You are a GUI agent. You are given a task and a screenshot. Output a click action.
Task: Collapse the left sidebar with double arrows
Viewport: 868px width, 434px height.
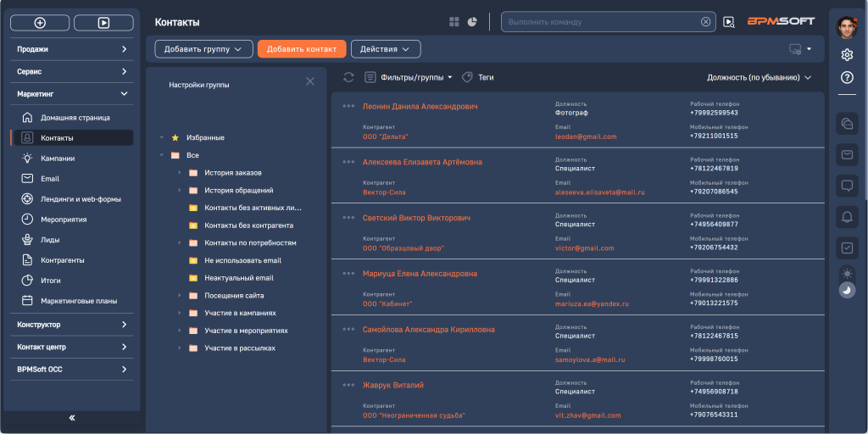pyautogui.click(x=72, y=418)
